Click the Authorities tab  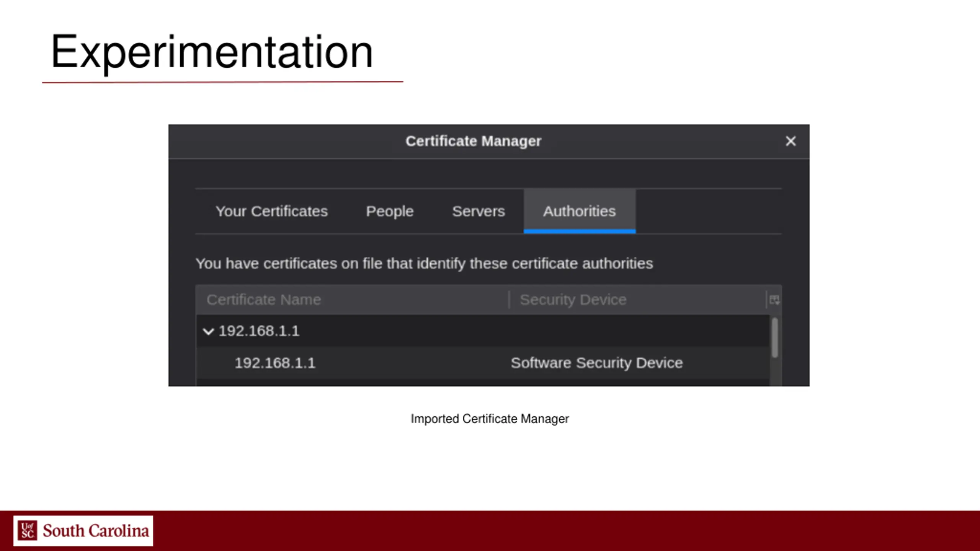click(x=579, y=211)
